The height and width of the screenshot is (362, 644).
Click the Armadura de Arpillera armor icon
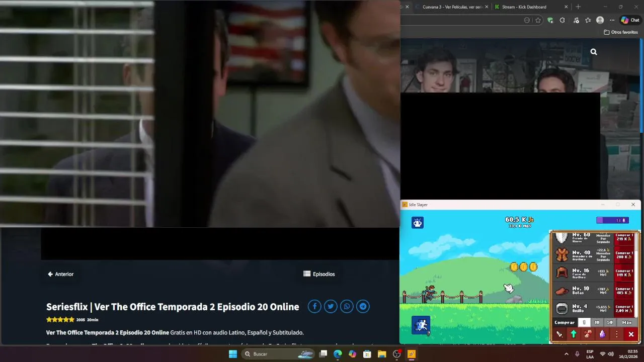[x=562, y=255]
